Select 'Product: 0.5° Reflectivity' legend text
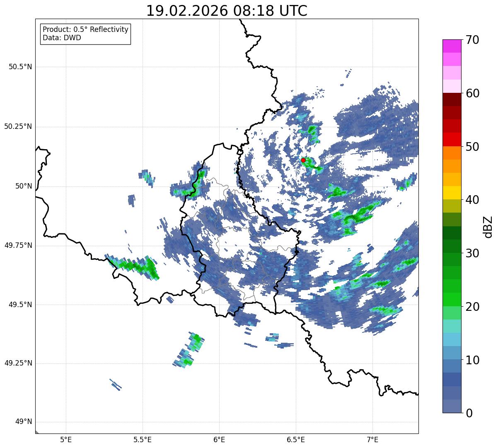498x448 pixels. pos(85,30)
